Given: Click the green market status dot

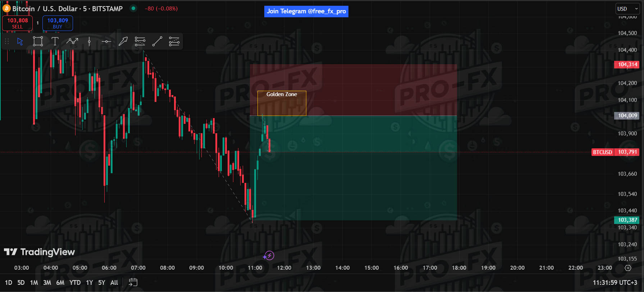Looking at the screenshot, I should point(133,8).
